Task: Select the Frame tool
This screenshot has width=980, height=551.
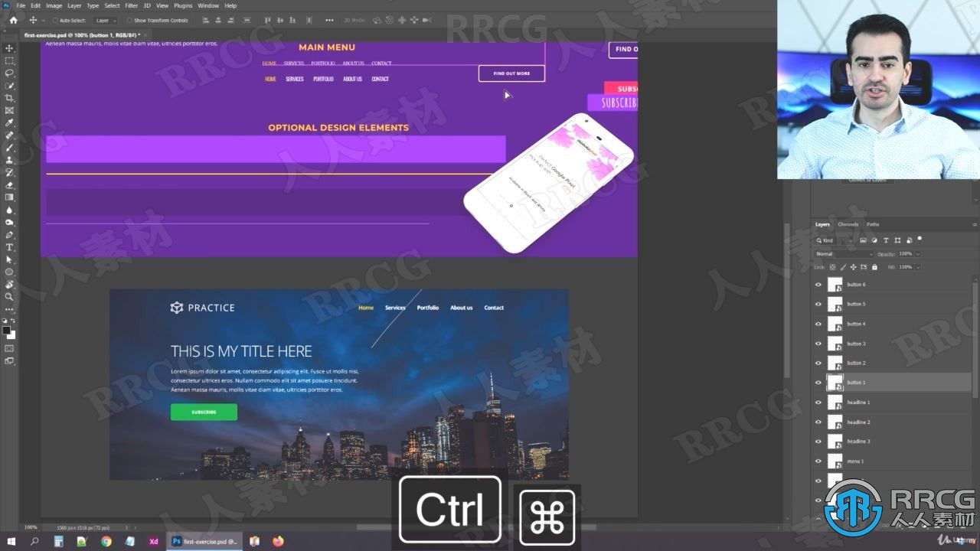Action: click(10, 110)
